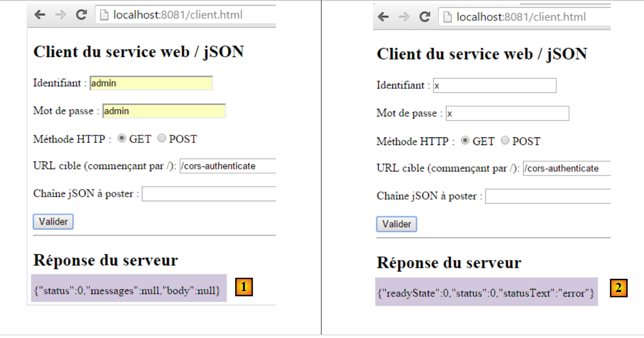Click the orange numbered marker 2
Viewport: 644px width, 338px height.
click(x=618, y=288)
